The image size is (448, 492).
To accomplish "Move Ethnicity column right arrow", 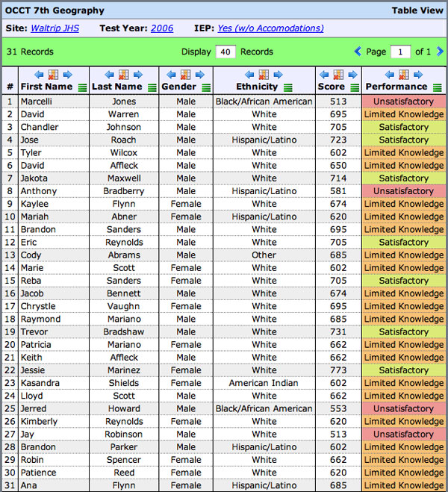I will [x=278, y=75].
